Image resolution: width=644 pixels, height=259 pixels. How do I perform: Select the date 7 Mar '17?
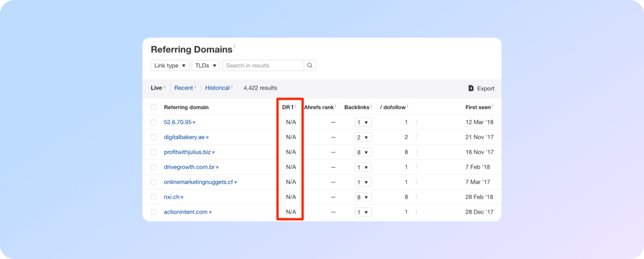(478, 182)
